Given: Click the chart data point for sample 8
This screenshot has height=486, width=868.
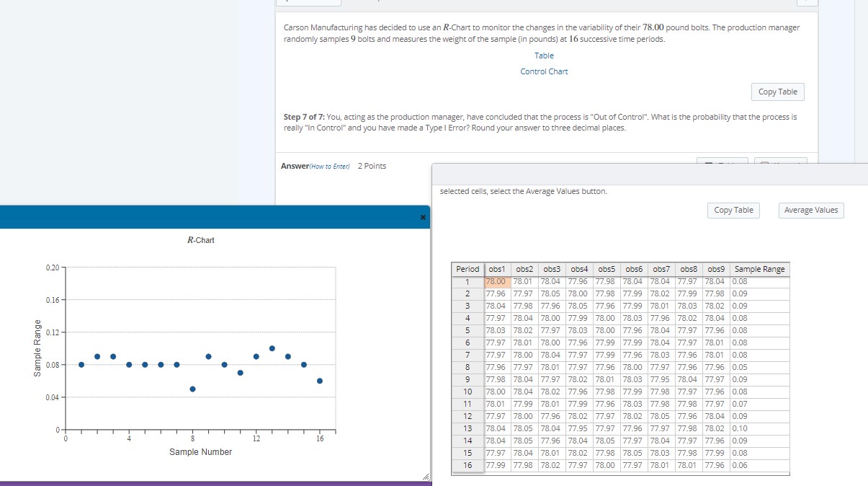Looking at the screenshot, I should click(x=193, y=389).
